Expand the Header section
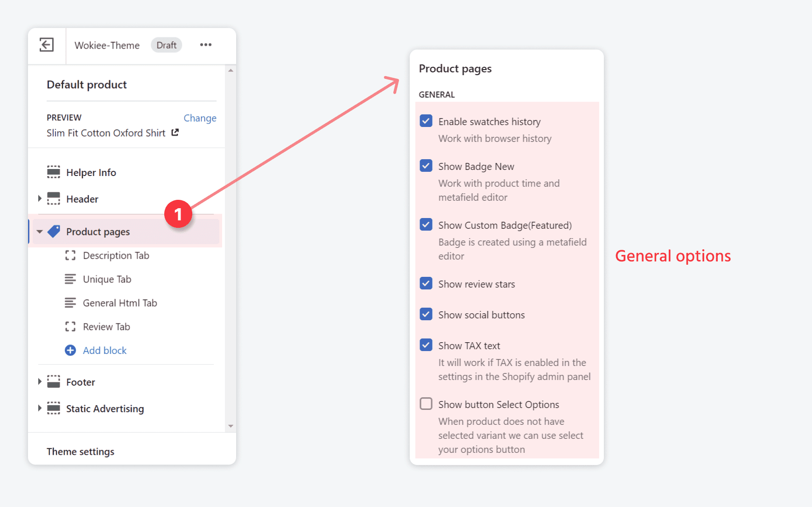 tap(39, 198)
